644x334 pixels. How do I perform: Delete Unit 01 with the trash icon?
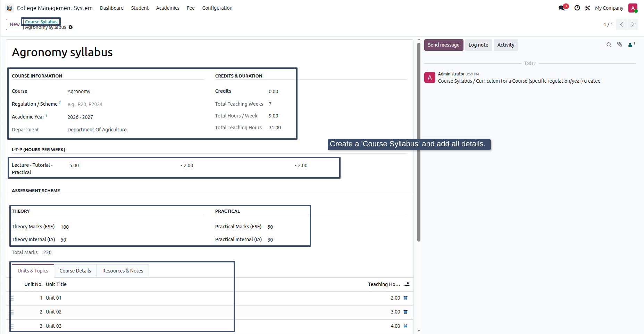click(405, 298)
